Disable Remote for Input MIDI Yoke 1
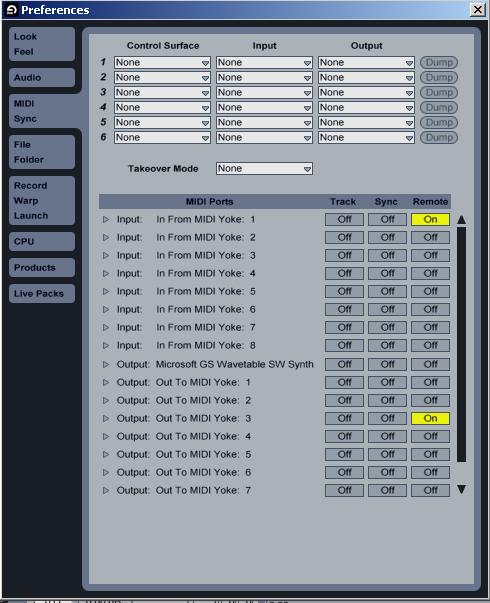This screenshot has height=603, width=490. (430, 220)
